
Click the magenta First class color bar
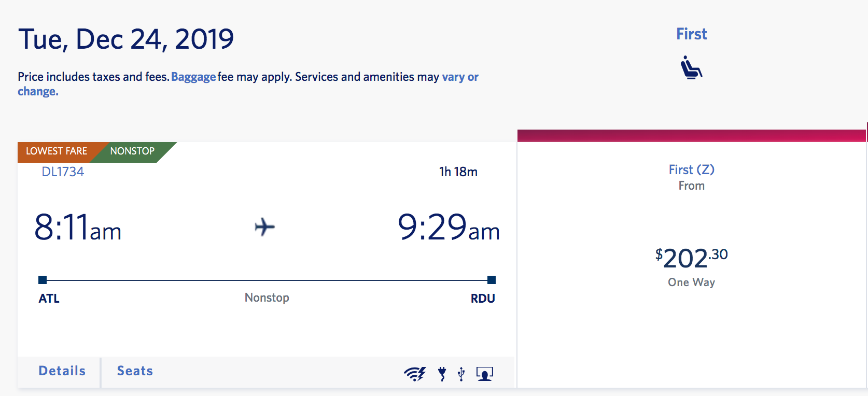(691, 136)
